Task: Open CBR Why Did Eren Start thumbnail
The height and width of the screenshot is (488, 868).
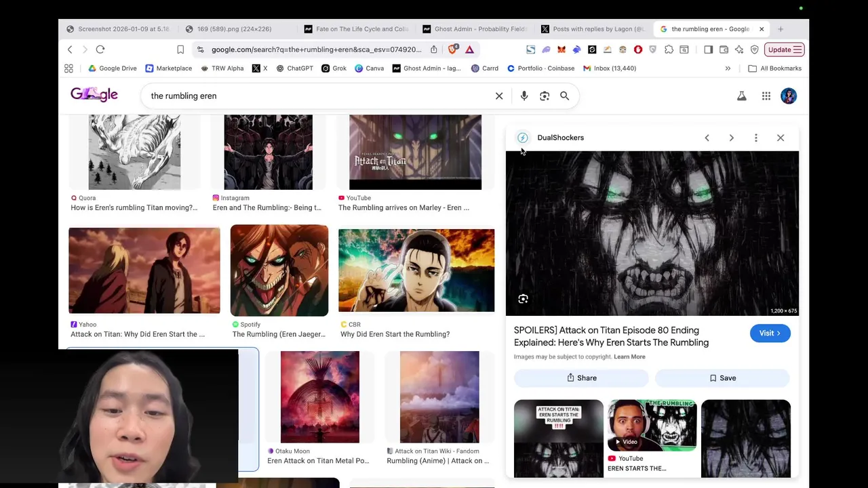Action: [416, 270]
